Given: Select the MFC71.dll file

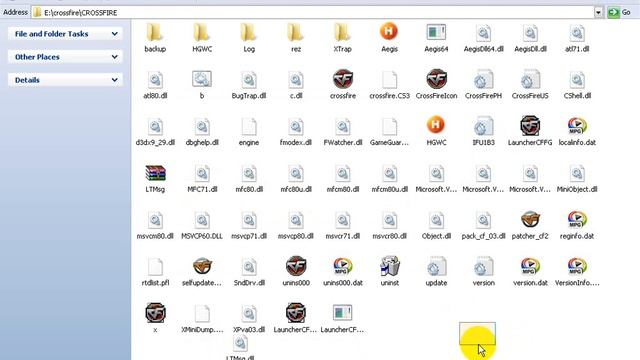Looking at the screenshot, I should click(202, 173).
